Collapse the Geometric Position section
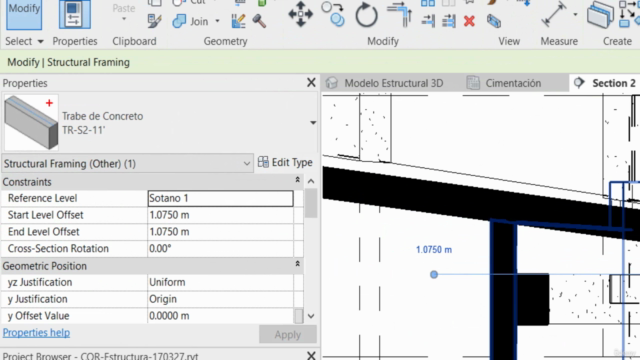Screen dimensions: 640x360 click(298, 264)
